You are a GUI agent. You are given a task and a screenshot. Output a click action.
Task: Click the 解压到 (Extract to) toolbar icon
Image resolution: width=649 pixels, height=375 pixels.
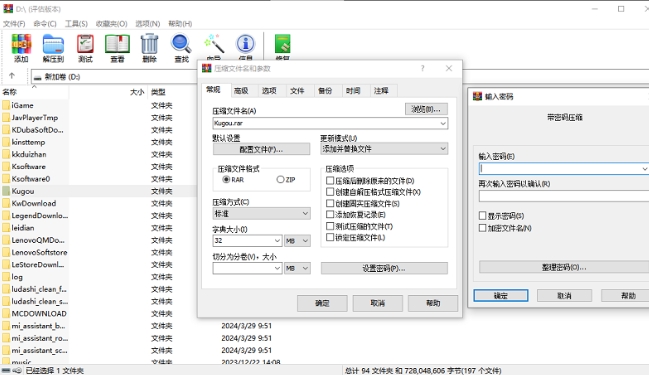53,44
